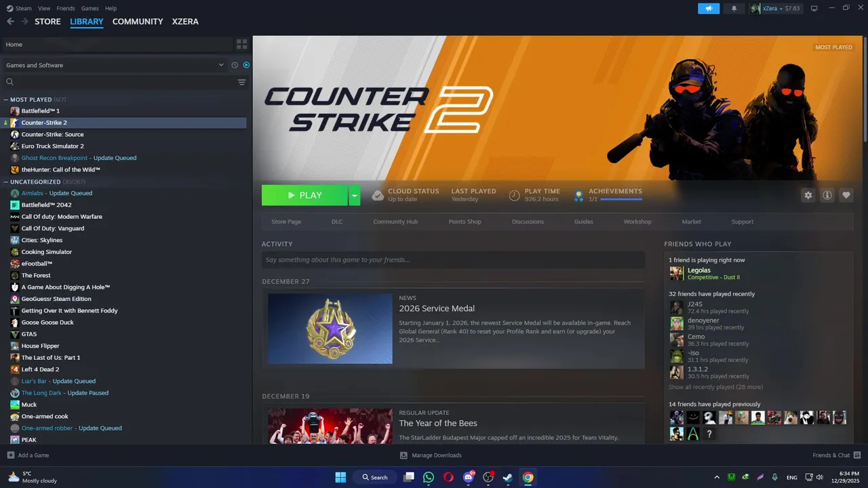Open friend Legolas's profile
Screen dimensions: 868x488
click(698, 270)
